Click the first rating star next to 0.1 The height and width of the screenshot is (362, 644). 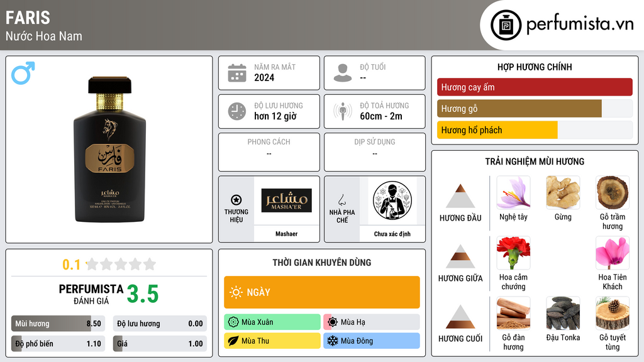[x=92, y=264]
